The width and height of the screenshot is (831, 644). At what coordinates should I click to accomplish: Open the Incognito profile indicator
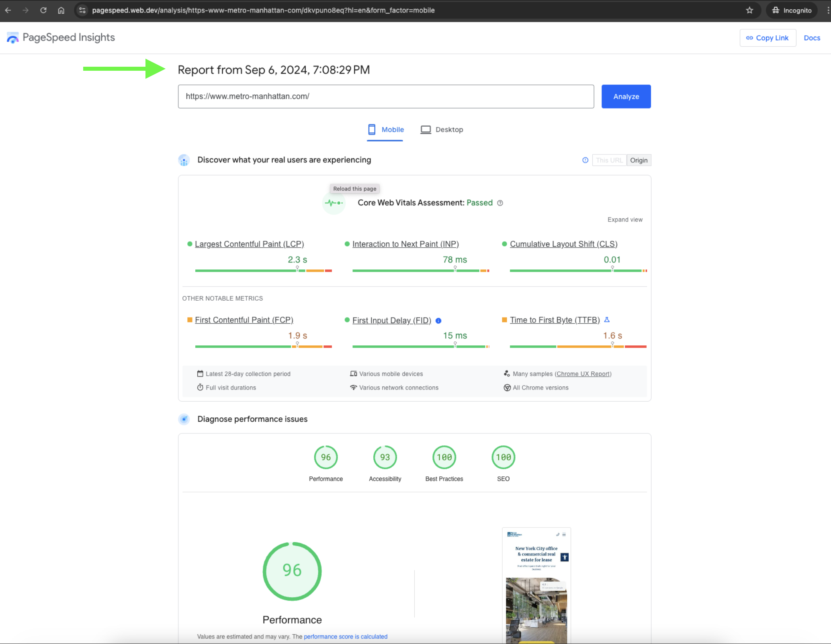[792, 10]
